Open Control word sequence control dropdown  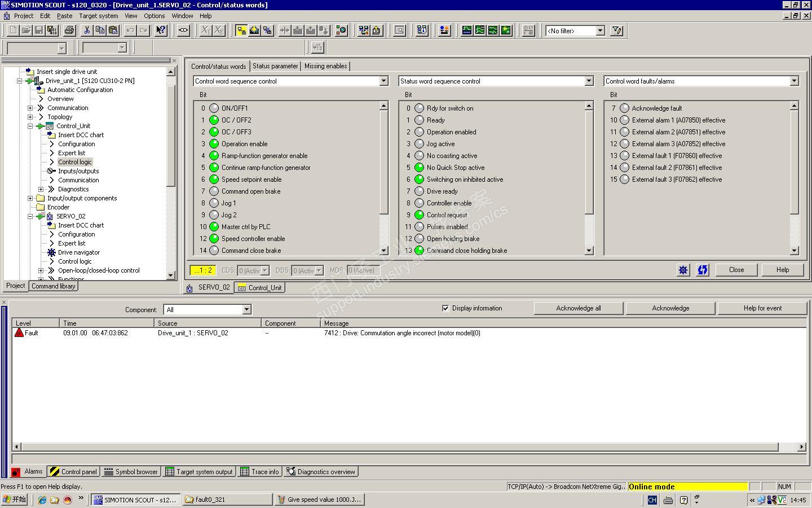383,81
